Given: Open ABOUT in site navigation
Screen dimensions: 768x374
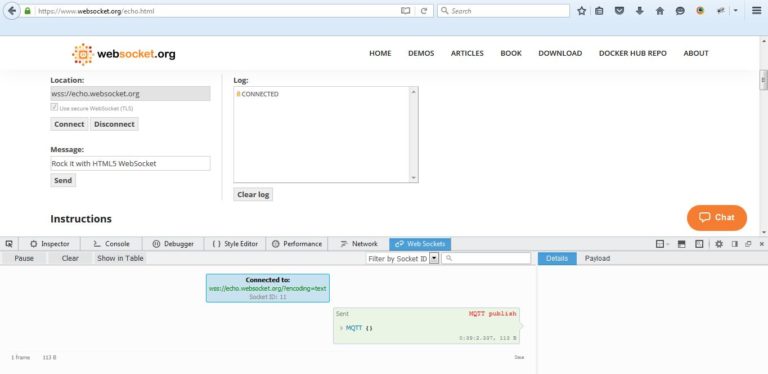Looking at the screenshot, I should 696,53.
